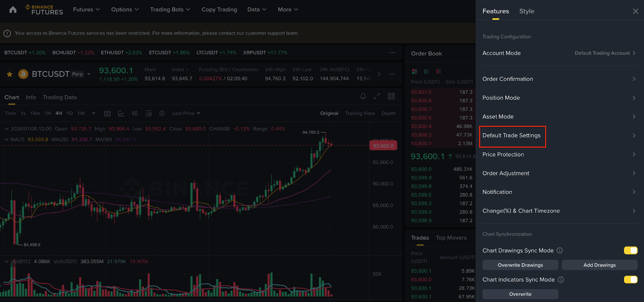Viewport: 644px width, 302px height.
Task: Open Position Mode settings
Action: pos(559,98)
